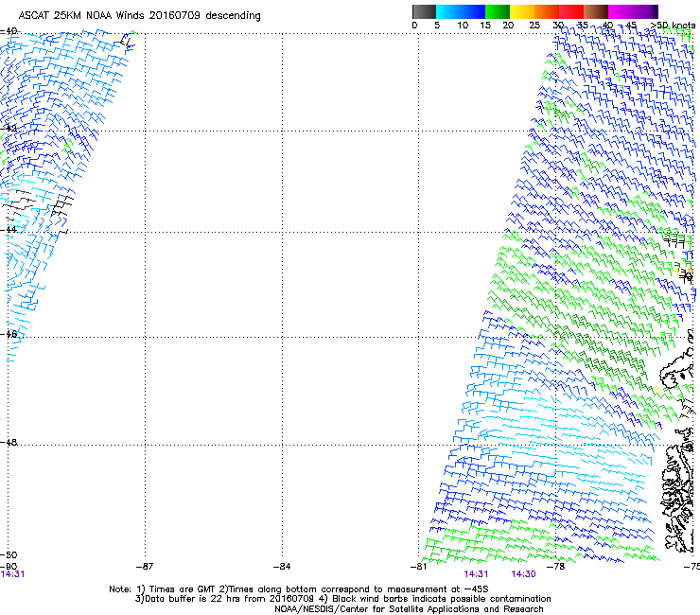The height and width of the screenshot is (615, 700).
Task: Click the "-81" longitude axis label
Action: [418, 567]
